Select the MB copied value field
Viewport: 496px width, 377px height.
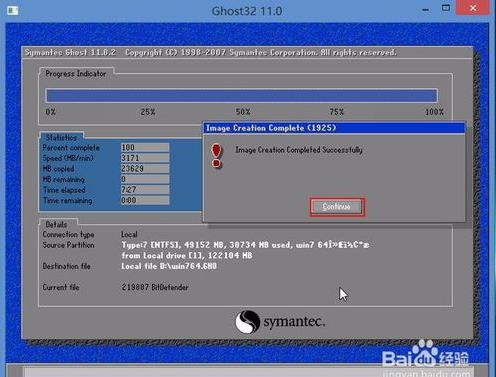coord(145,169)
